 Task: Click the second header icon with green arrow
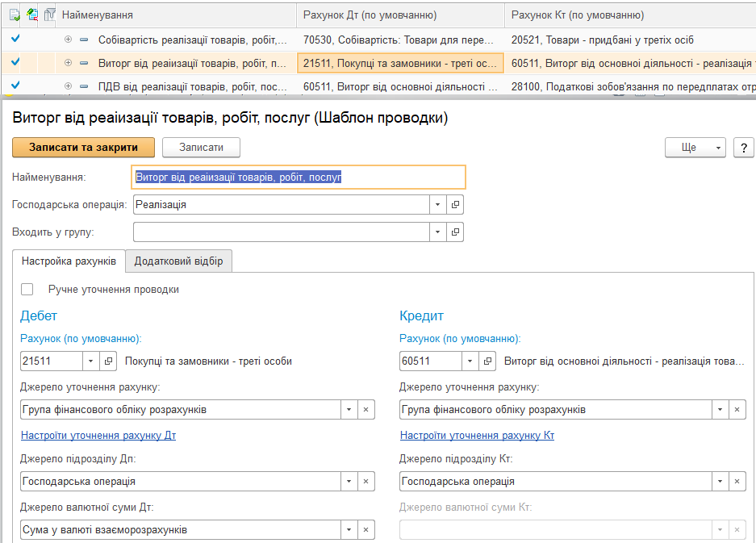pos(32,15)
